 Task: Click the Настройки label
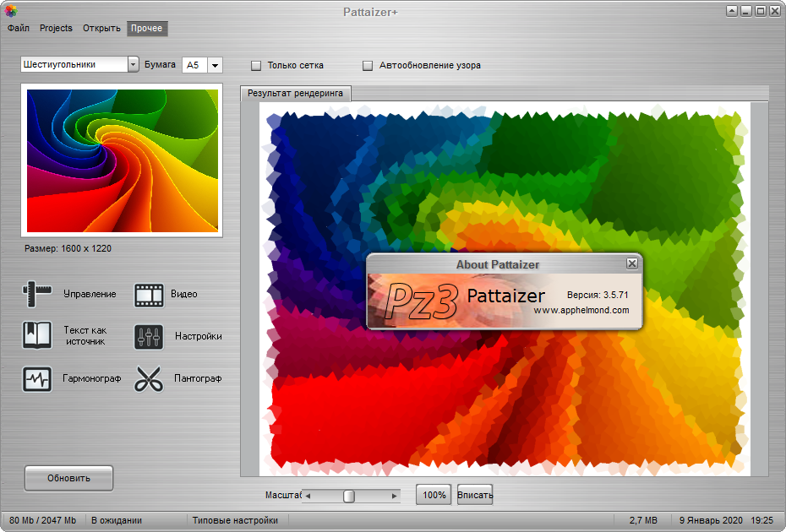coord(199,336)
